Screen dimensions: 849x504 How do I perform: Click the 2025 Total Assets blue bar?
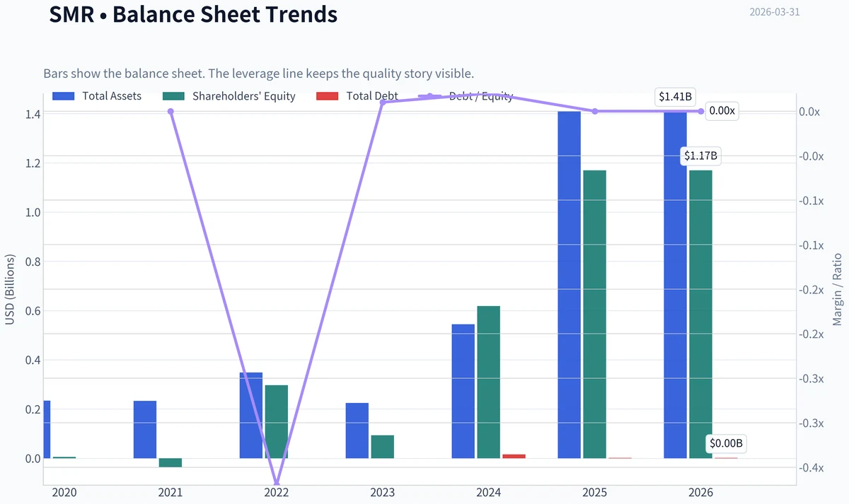(x=569, y=285)
